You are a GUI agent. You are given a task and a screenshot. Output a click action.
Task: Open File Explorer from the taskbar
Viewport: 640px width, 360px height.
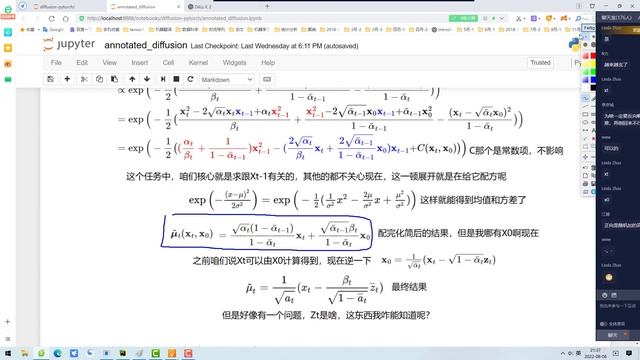tap(24, 353)
